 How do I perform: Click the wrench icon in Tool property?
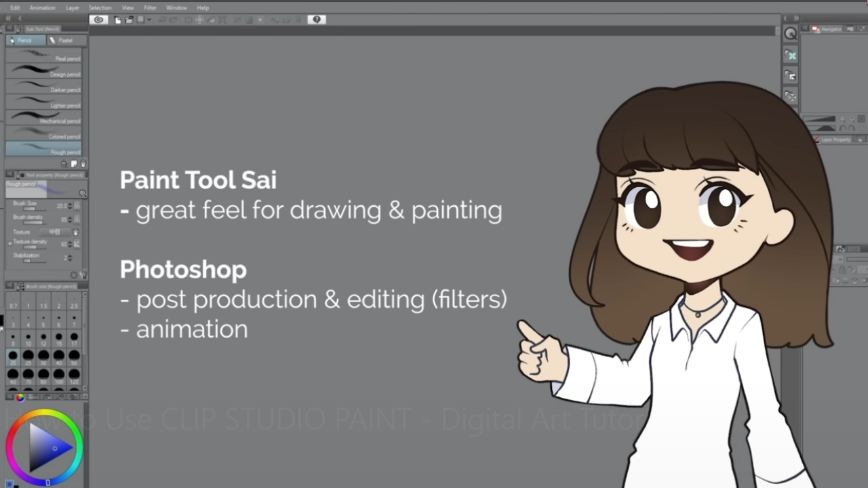[x=83, y=274]
